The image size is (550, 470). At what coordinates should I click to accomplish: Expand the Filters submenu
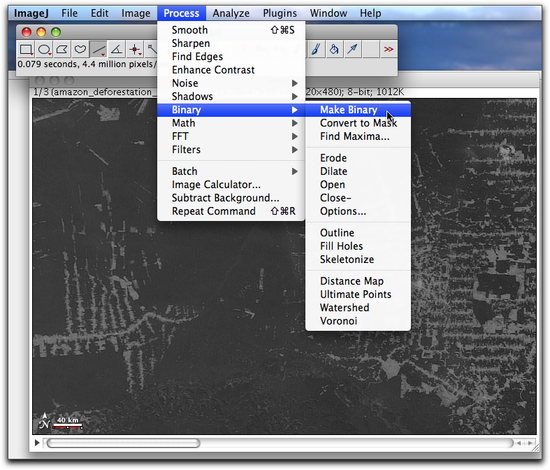[x=231, y=150]
